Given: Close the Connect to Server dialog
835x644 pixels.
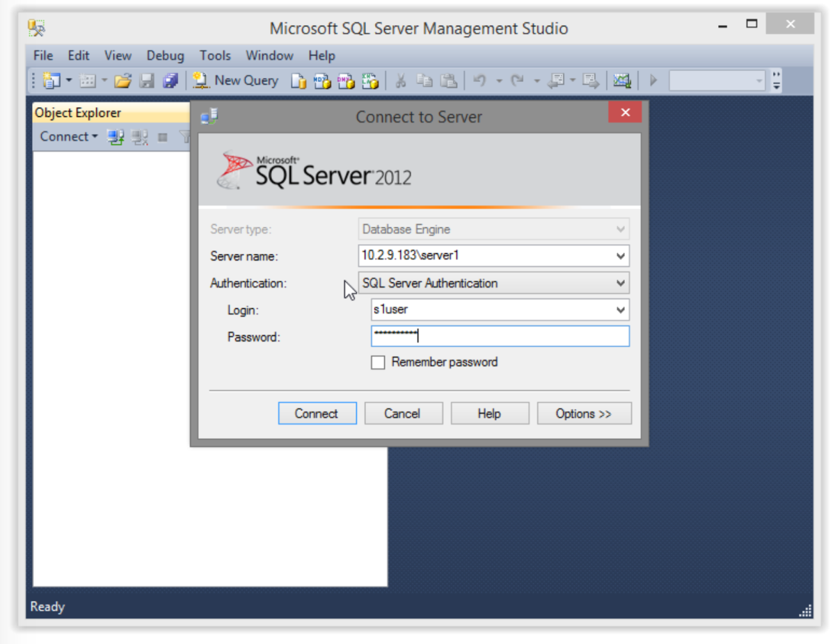Looking at the screenshot, I should click(625, 113).
